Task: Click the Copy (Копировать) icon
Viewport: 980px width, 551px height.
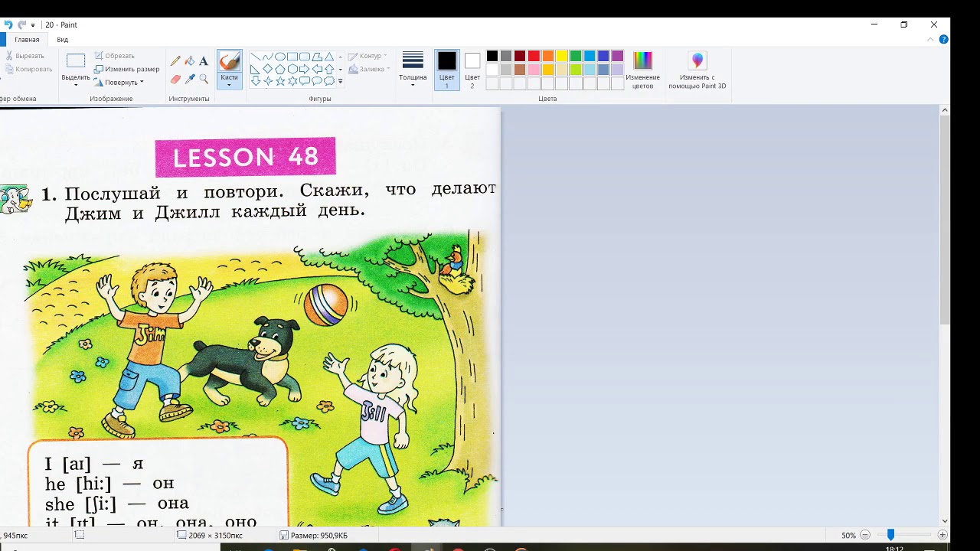Action: click(x=9, y=69)
